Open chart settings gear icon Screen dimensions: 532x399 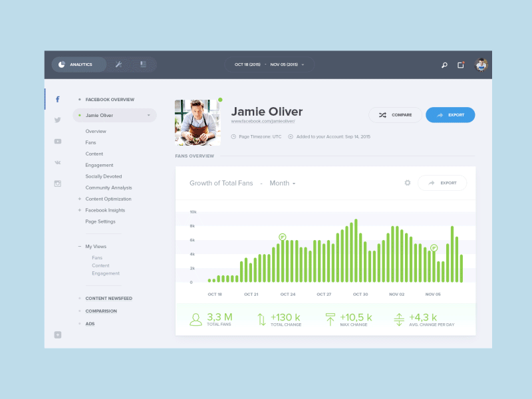click(x=407, y=183)
